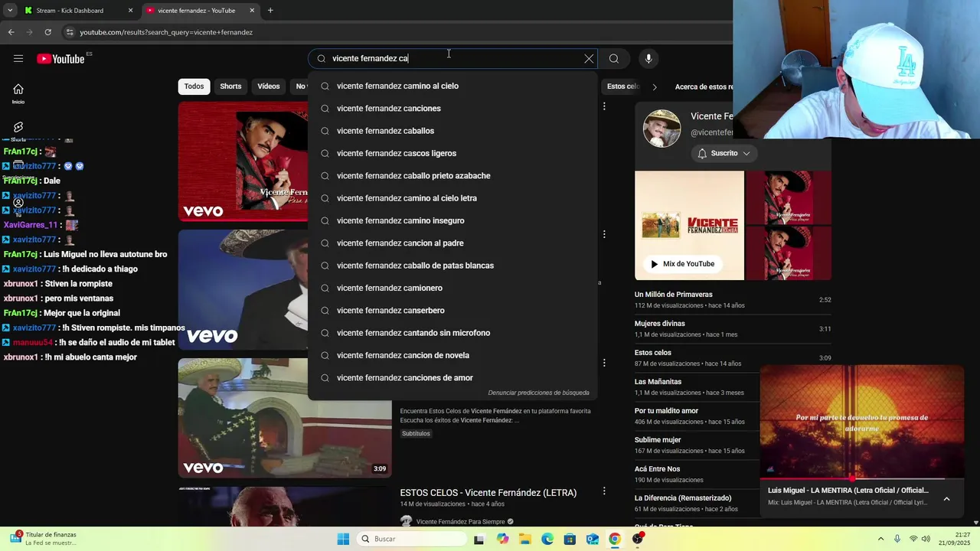Choose suggestion 'canciones de amor'
The width and height of the screenshot is (980, 551).
[452, 378]
